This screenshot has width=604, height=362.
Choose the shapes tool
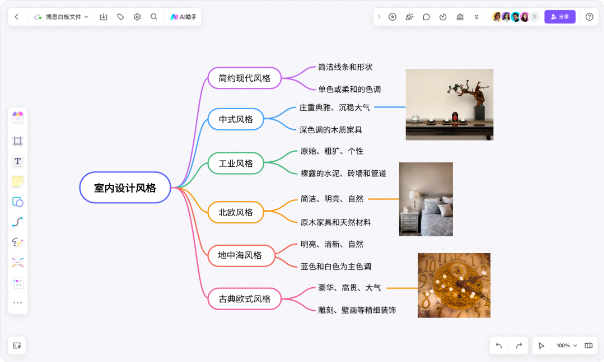[x=17, y=202]
